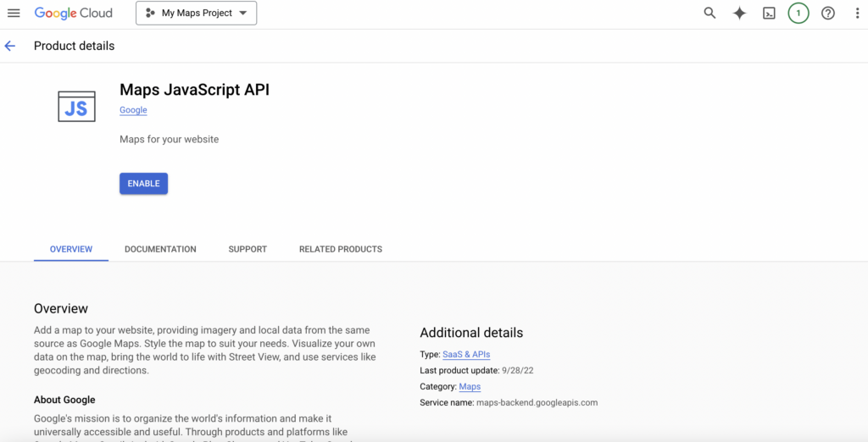Image resolution: width=868 pixels, height=442 pixels.
Task: Go back using the left arrow
Action: [x=10, y=46]
